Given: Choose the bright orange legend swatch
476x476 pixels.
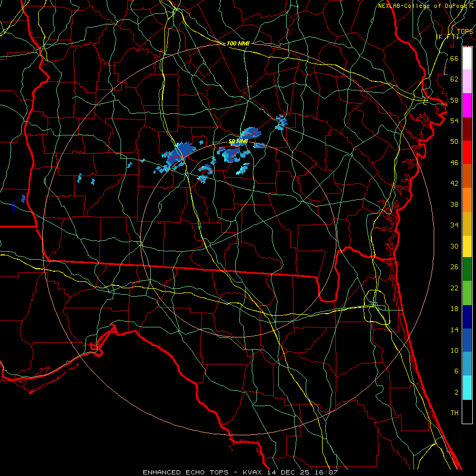Looking at the screenshot, I should click(467, 200).
